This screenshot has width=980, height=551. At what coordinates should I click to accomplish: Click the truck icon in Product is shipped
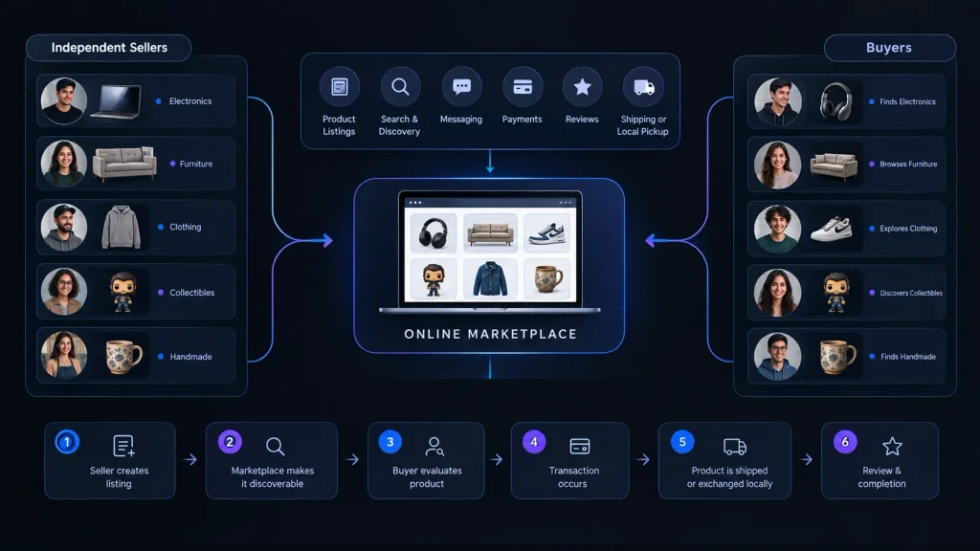click(735, 446)
